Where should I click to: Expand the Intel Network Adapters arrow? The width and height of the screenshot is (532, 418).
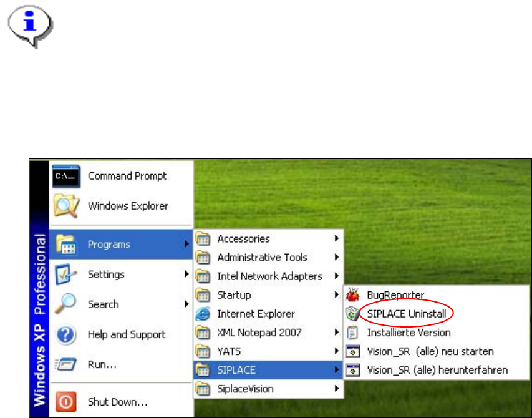(x=337, y=276)
